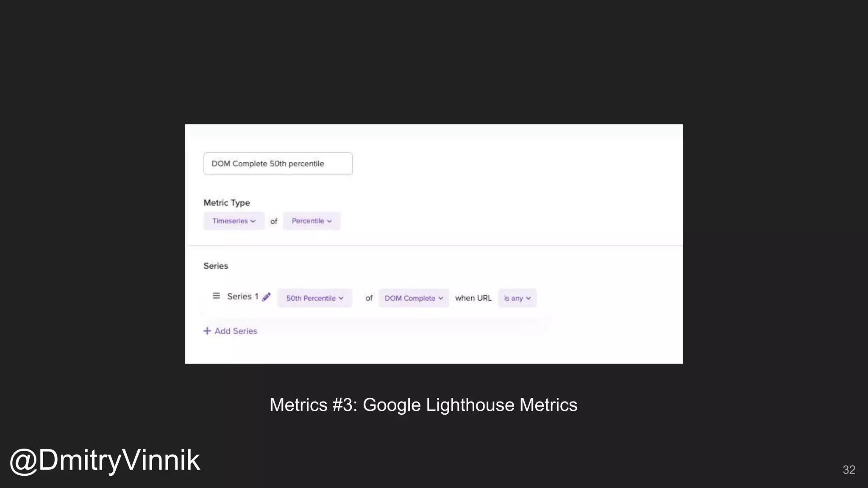Viewport: 868px width, 488px height.
Task: Click the chevron arrow on Percentile
Action: tap(329, 221)
